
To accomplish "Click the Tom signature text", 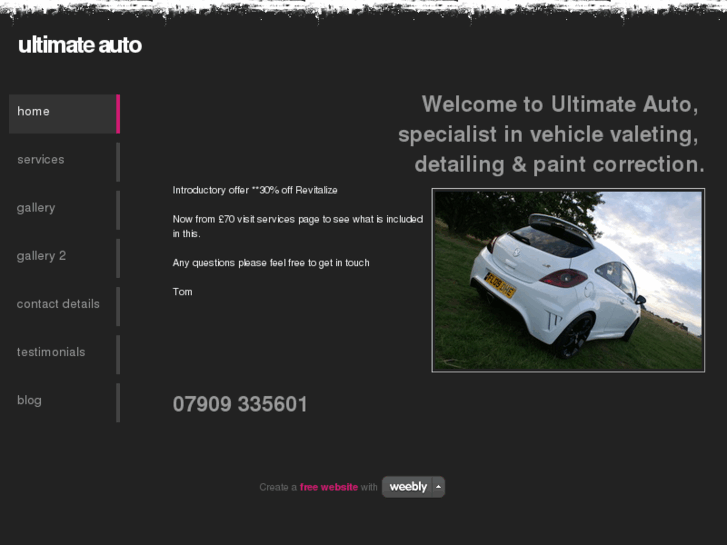I will pos(182,292).
